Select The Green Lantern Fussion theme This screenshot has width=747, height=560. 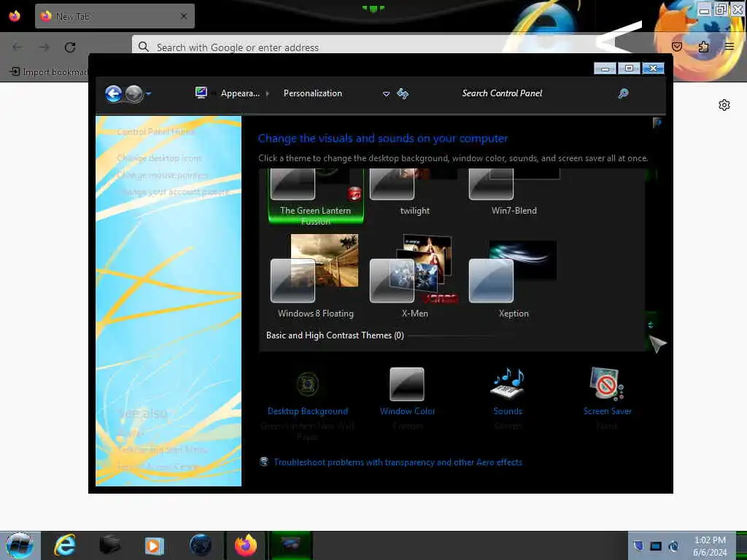(315, 196)
